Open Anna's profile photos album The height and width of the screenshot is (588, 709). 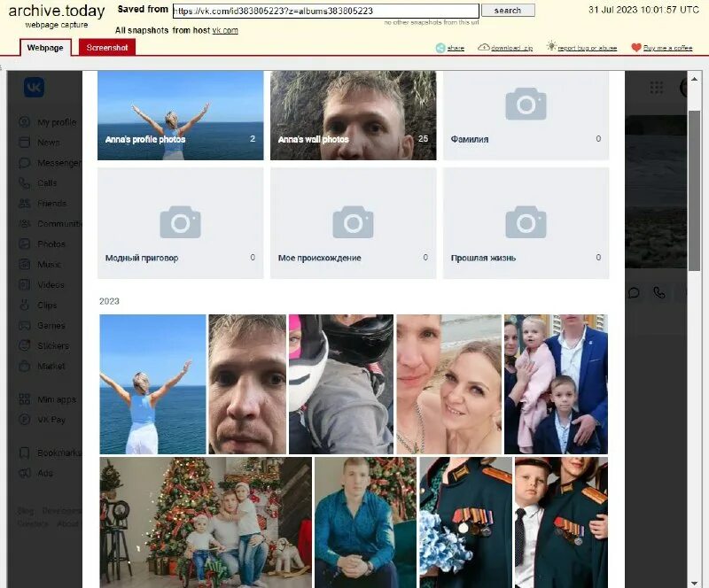181,115
